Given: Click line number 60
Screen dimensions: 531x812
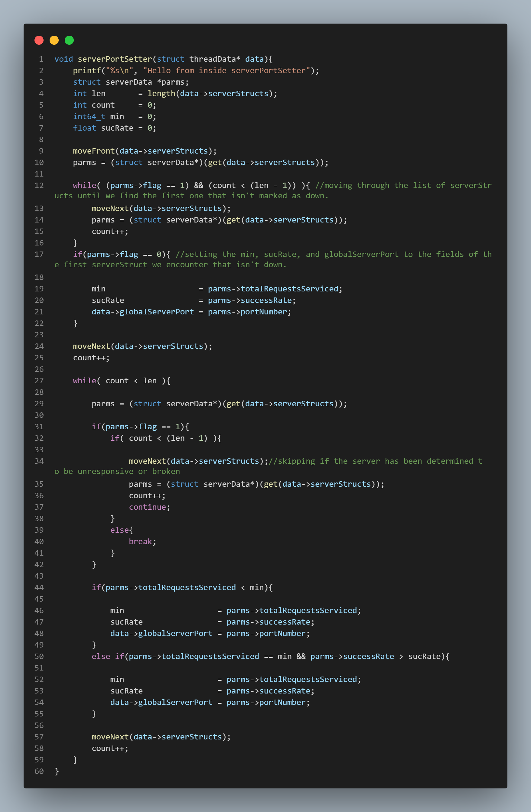Looking at the screenshot, I should (x=39, y=771).
